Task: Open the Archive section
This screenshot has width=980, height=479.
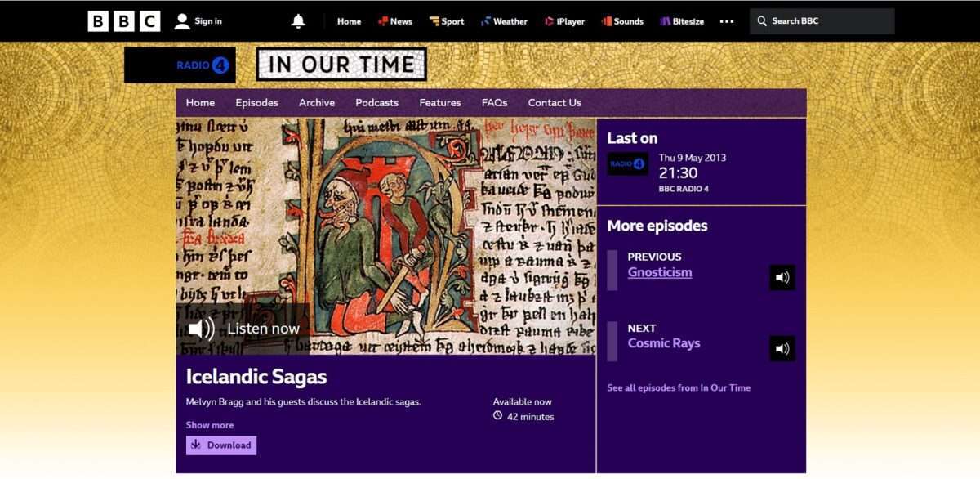Action: [x=316, y=102]
